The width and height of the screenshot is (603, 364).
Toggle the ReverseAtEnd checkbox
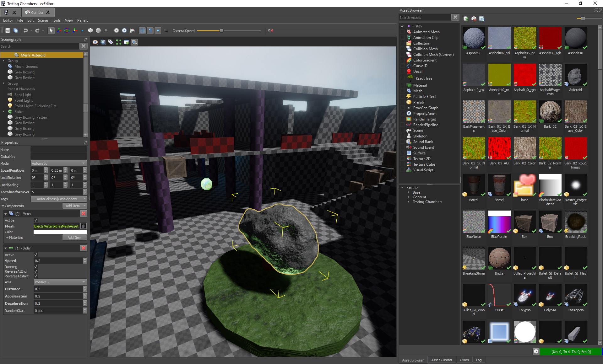pos(36,271)
